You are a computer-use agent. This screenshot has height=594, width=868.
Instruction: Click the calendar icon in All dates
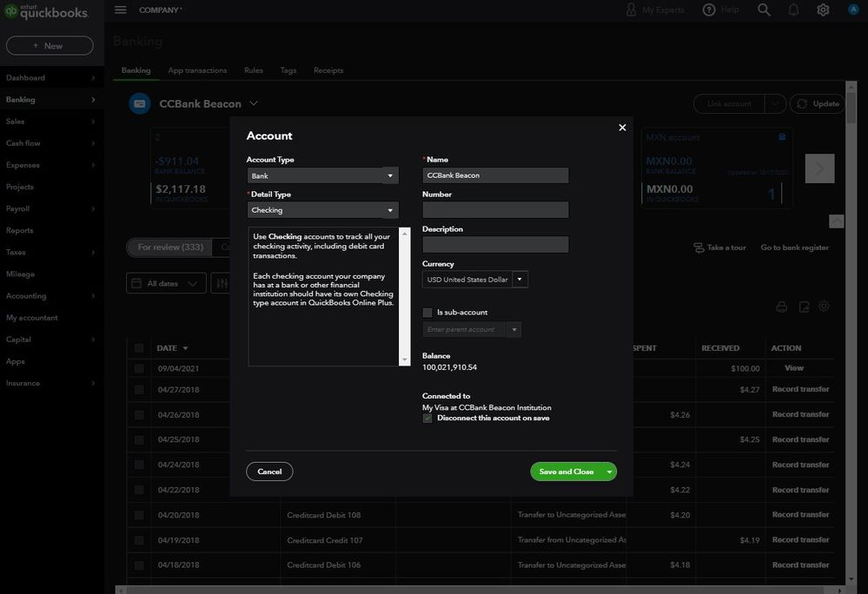click(136, 283)
